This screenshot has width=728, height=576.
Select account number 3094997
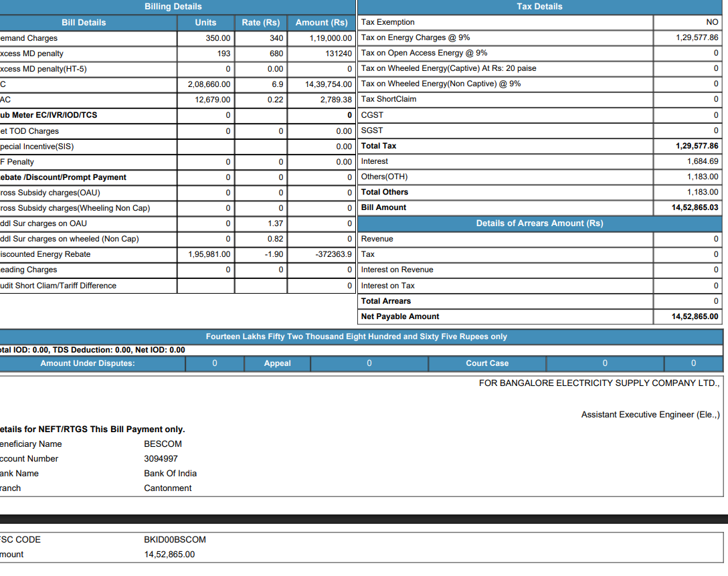[x=161, y=458]
